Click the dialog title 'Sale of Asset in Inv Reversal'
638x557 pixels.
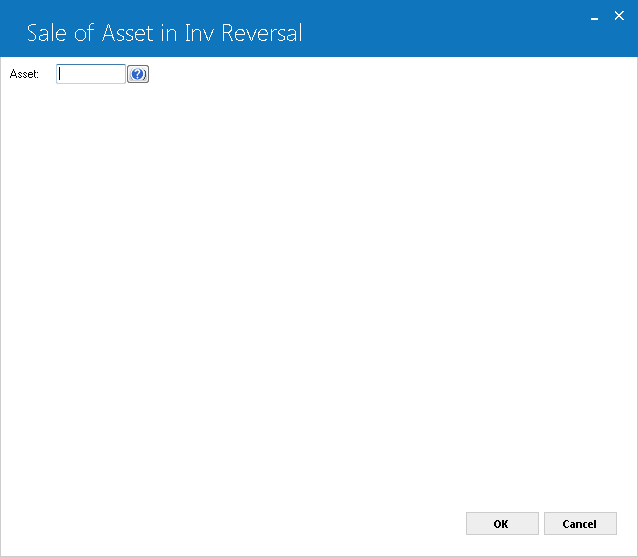click(164, 33)
